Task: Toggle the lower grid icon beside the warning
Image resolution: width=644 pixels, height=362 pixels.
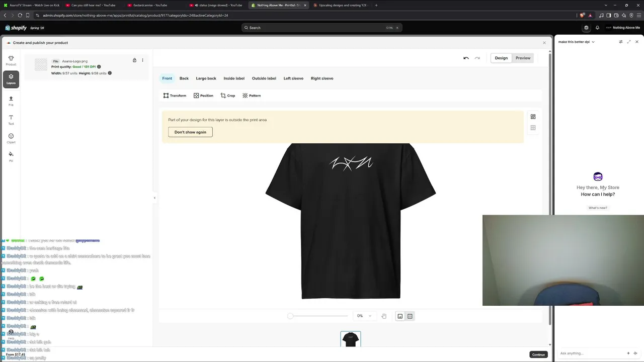Action: coord(533,128)
